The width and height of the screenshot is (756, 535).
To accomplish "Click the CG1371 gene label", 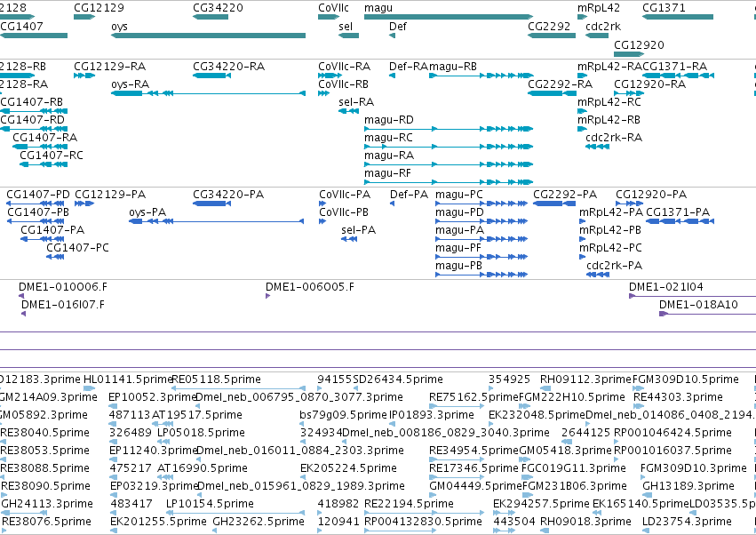I will point(664,8).
